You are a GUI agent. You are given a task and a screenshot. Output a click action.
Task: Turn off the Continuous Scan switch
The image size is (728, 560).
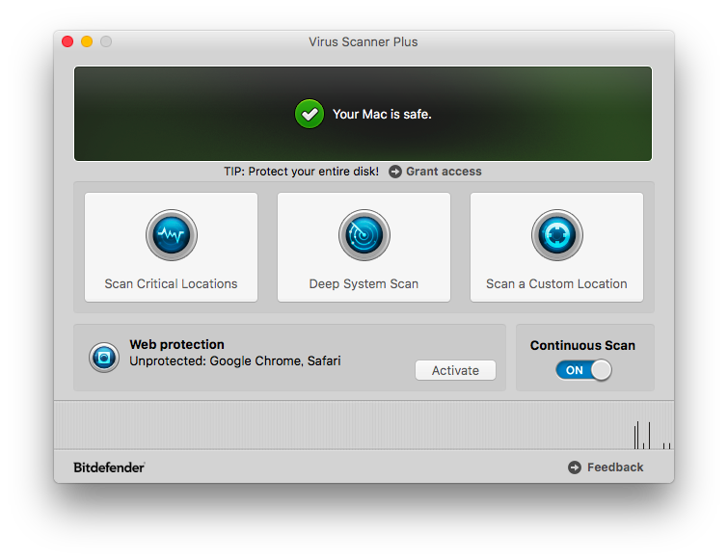pos(583,370)
